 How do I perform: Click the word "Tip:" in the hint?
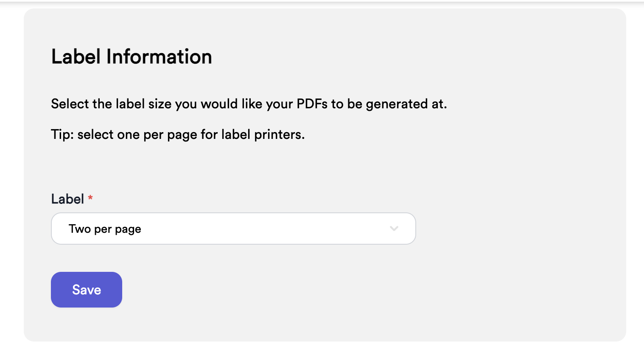coord(62,134)
